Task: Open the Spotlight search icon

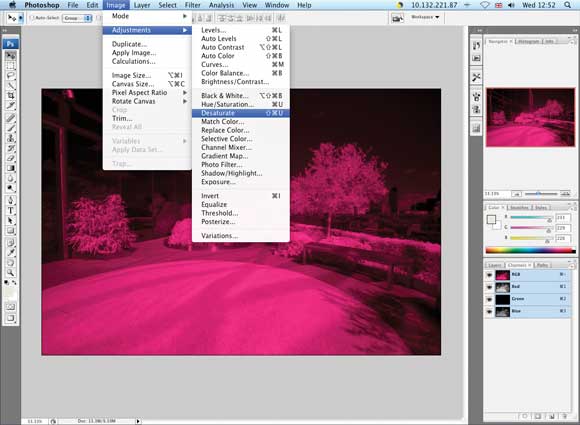Action: click(567, 5)
